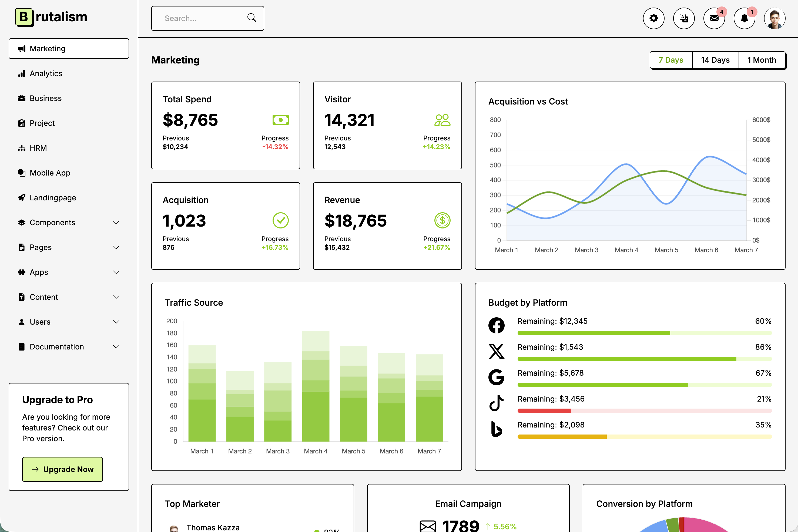Click the Bing platform icon
The height and width of the screenshot is (532, 798).
click(496, 429)
